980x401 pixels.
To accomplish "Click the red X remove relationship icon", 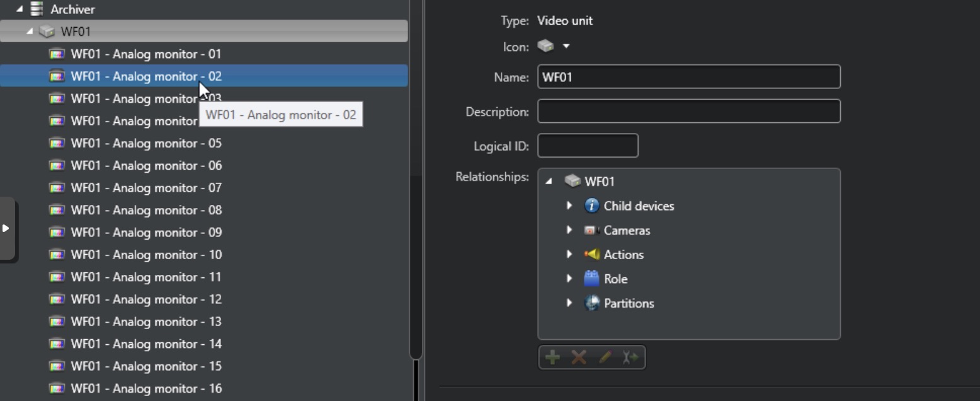I will pos(579,357).
